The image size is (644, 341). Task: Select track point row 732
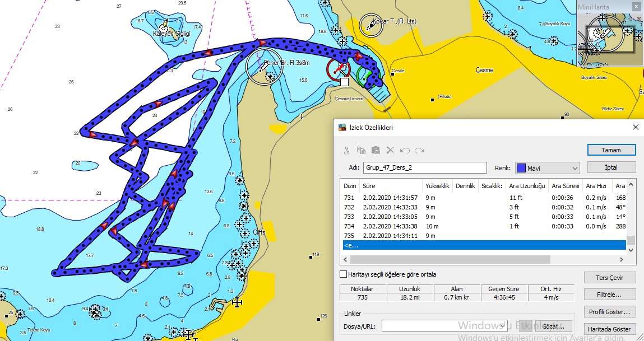pyautogui.click(x=484, y=207)
